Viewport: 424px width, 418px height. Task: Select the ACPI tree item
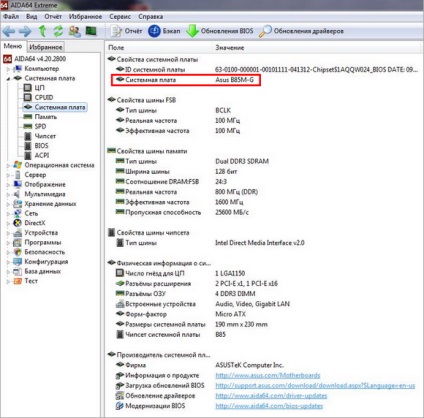(37, 155)
